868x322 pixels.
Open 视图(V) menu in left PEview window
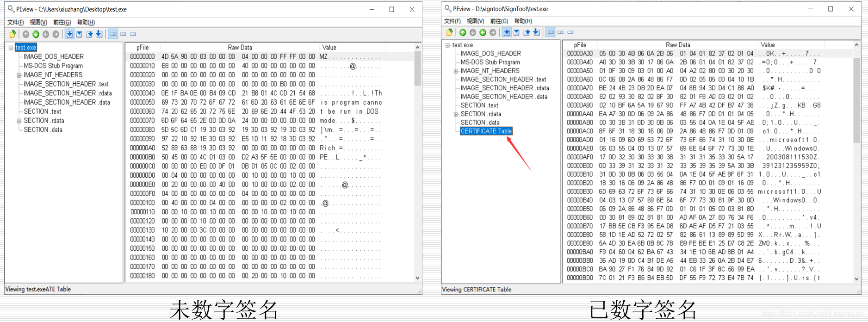(38, 22)
